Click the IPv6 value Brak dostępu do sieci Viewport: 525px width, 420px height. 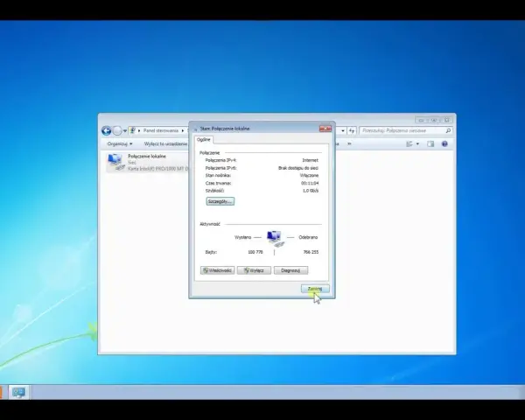tap(298, 168)
